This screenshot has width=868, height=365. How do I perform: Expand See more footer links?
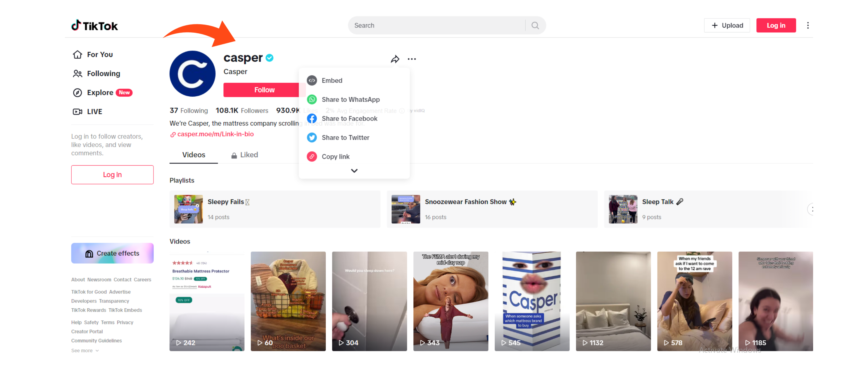85,350
